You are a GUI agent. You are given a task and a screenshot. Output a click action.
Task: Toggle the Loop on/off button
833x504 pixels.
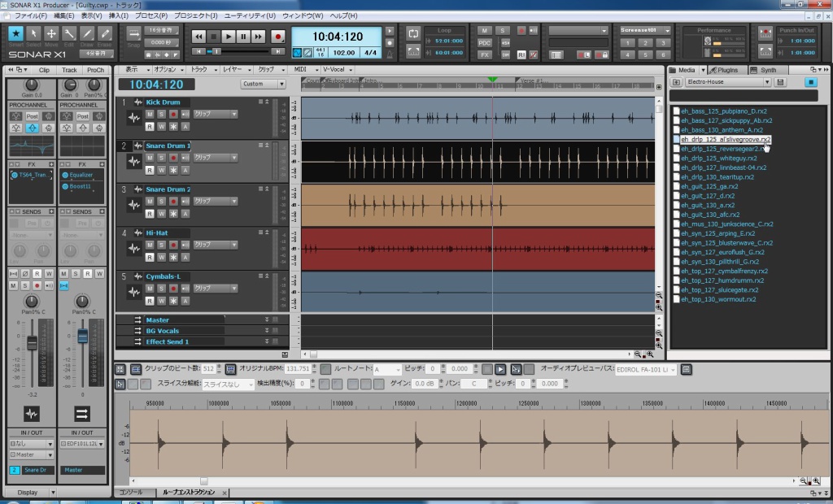(413, 33)
